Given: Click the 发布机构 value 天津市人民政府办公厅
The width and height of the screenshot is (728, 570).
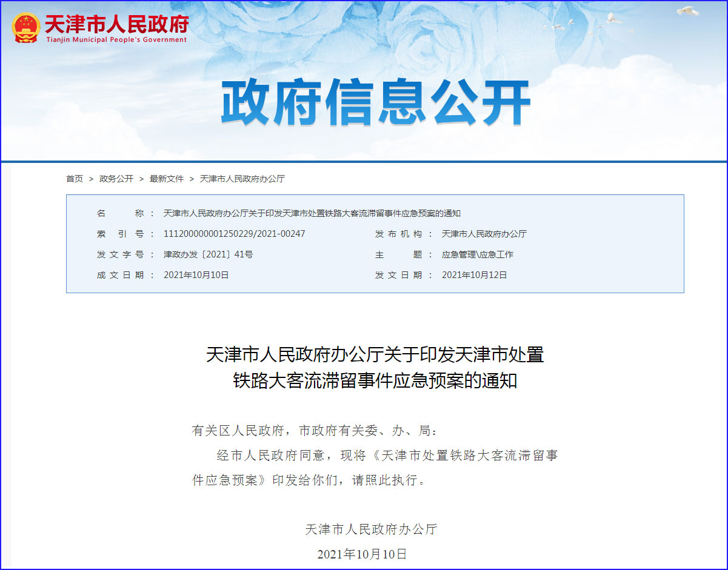Looking at the screenshot, I should 484,234.
